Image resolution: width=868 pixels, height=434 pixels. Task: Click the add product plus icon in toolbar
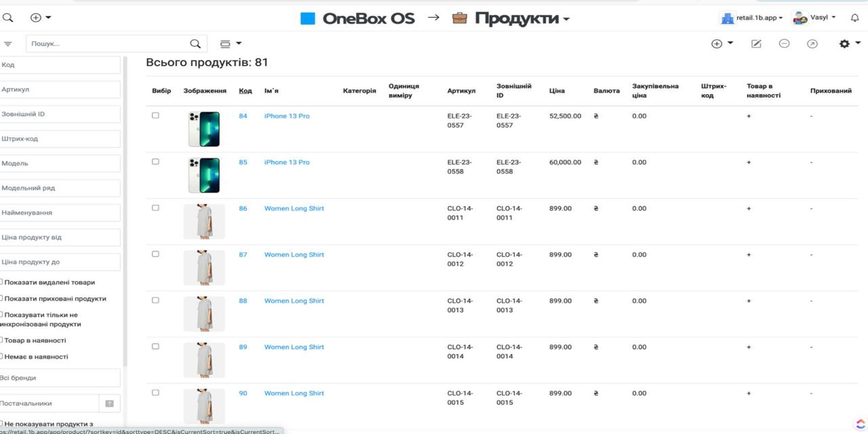(716, 44)
